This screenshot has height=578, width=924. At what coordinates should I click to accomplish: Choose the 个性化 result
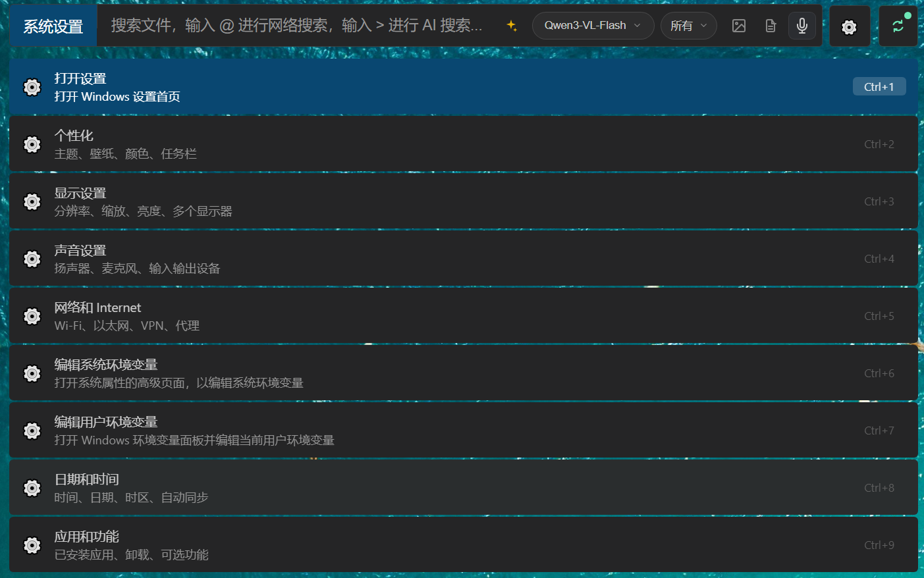click(x=464, y=144)
